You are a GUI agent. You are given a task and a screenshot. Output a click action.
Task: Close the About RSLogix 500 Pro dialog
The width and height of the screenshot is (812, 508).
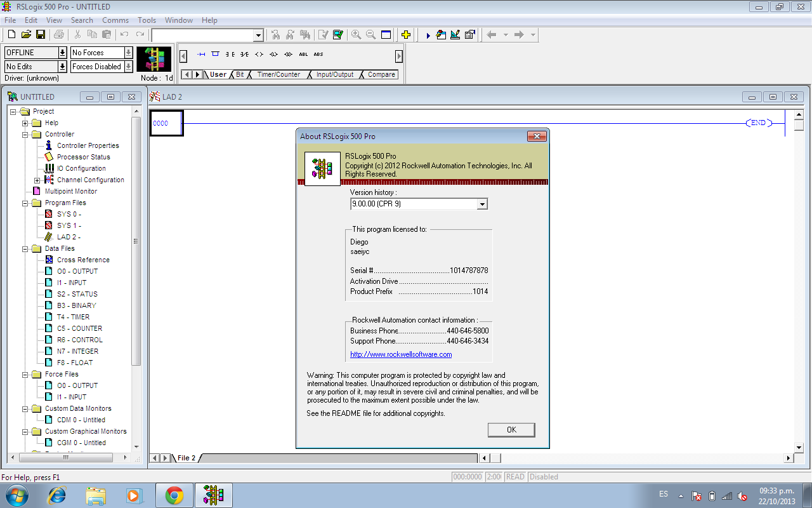(x=537, y=137)
